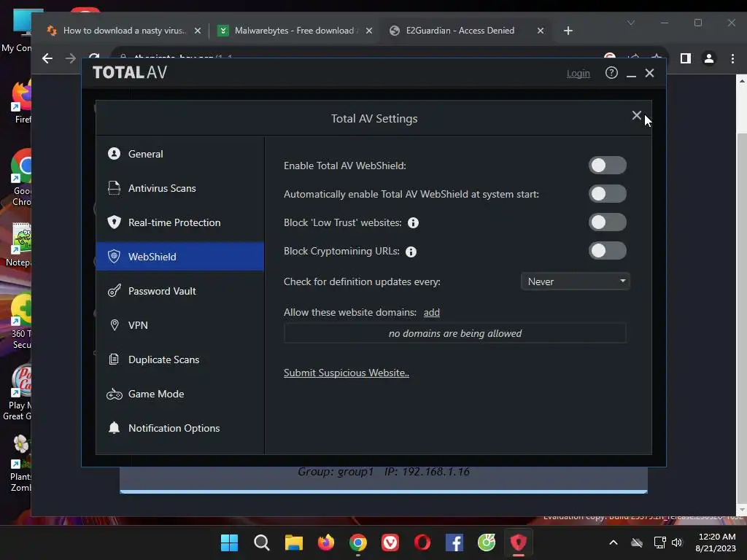Open Google Chrome from taskbar

(x=358, y=542)
